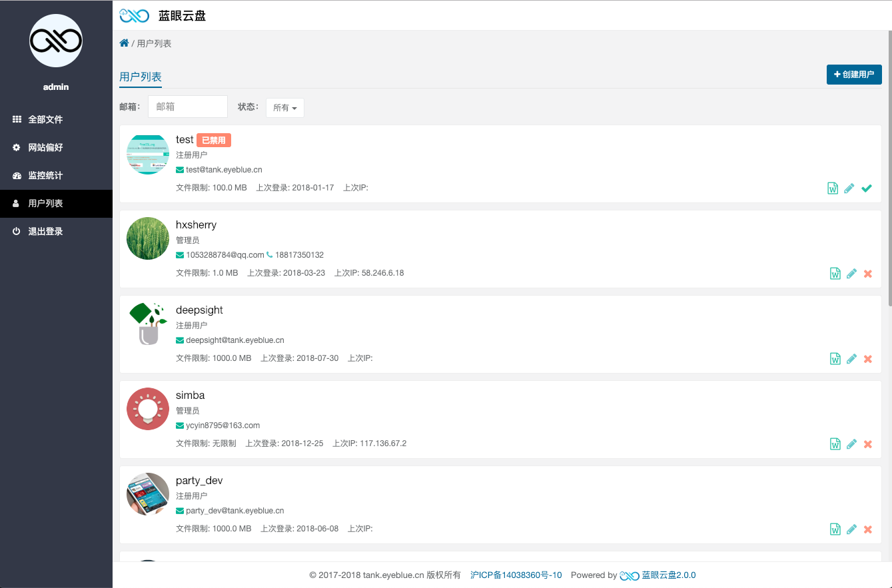The image size is (892, 588).
Task: Open the 沪ICP备14038360号-10 footer link
Action: pyautogui.click(x=516, y=575)
